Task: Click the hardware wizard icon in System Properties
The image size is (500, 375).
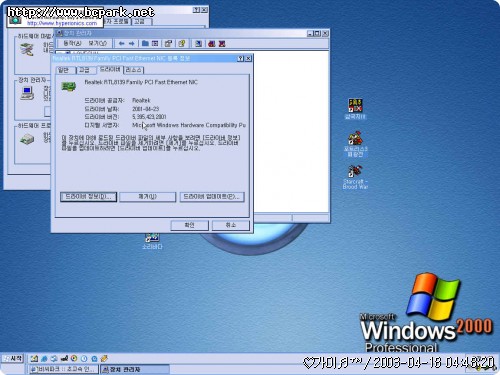Action: pos(27,49)
